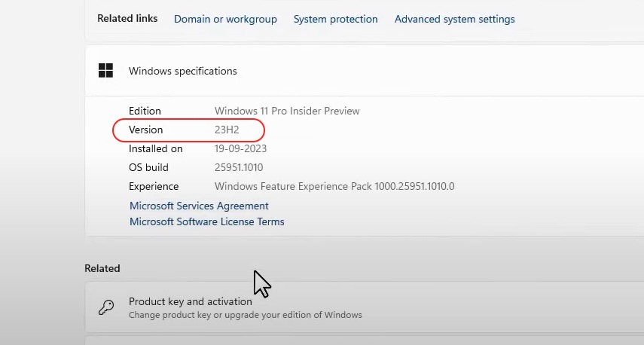
Task: Open Product key and activation settings
Action: click(365, 307)
